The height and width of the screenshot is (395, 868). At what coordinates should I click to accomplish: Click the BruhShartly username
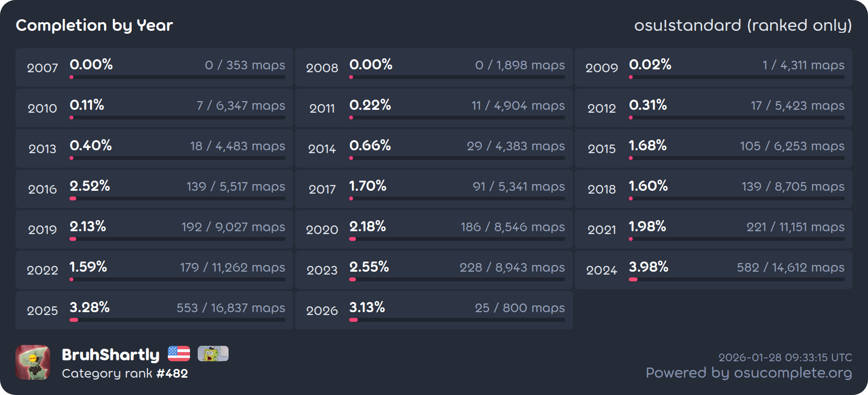110,355
